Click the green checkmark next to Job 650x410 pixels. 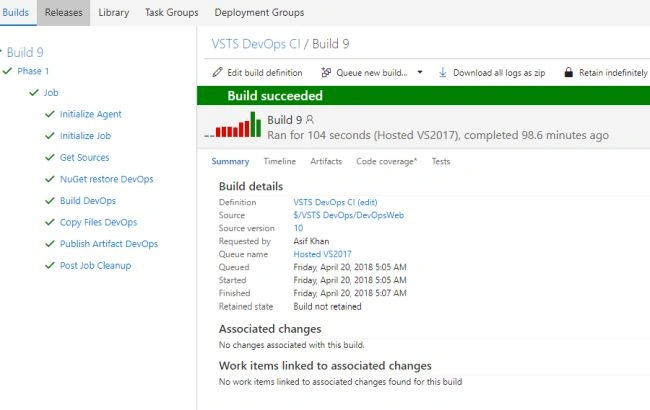(34, 92)
